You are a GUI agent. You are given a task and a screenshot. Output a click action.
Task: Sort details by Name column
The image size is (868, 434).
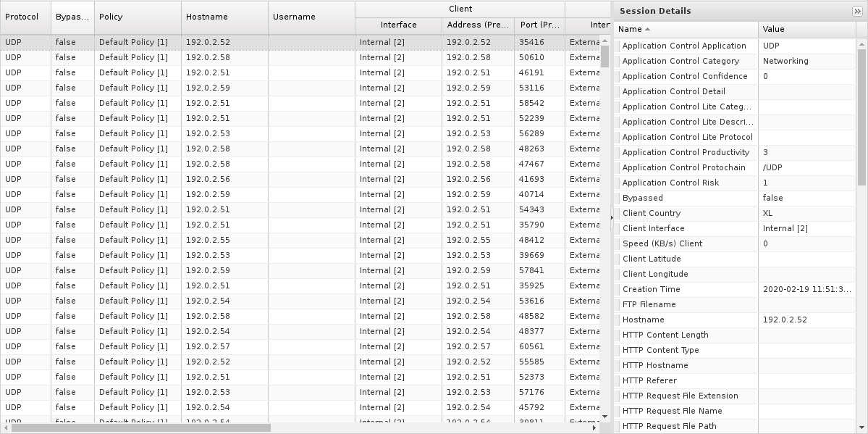pos(686,30)
